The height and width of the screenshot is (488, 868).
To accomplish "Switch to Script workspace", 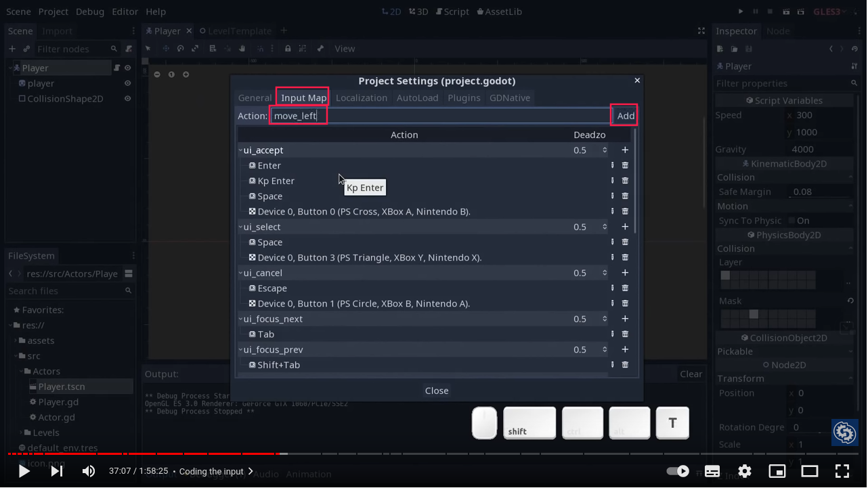I will click(452, 12).
